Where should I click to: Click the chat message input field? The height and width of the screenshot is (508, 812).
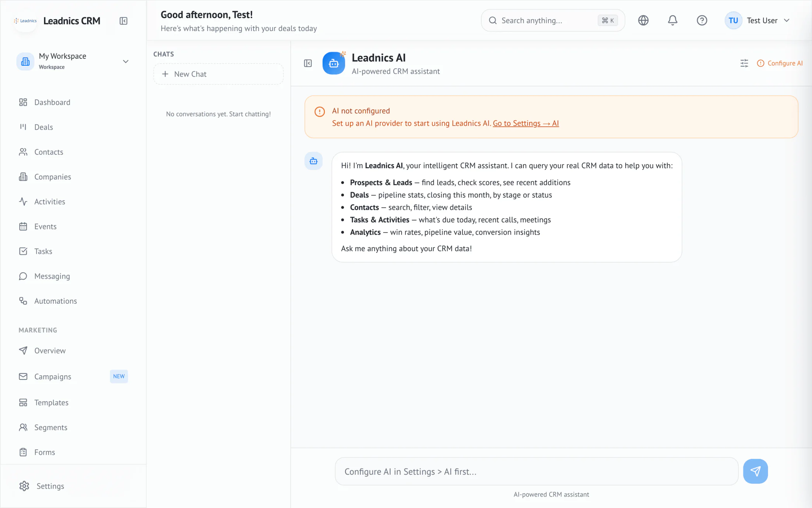tap(536, 471)
